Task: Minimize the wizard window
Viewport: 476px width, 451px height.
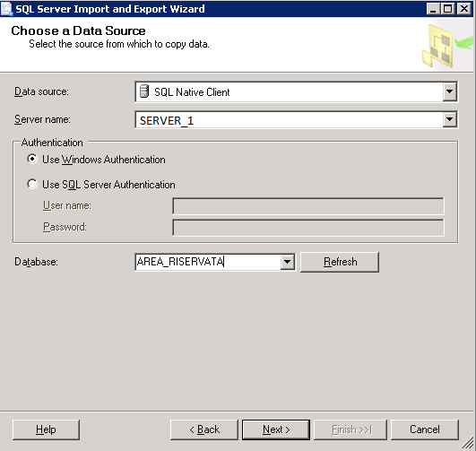Action: [433, 8]
